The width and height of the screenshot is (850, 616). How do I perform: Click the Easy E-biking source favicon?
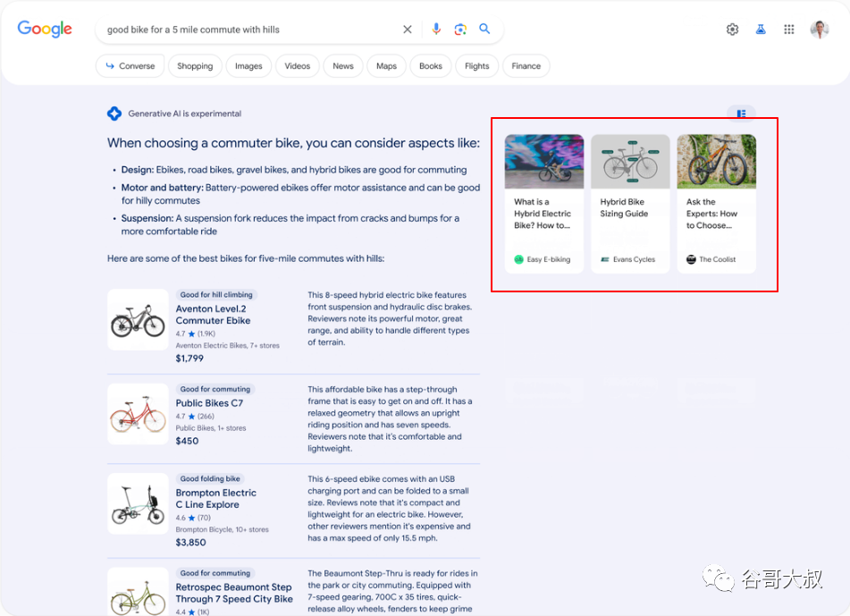518,259
